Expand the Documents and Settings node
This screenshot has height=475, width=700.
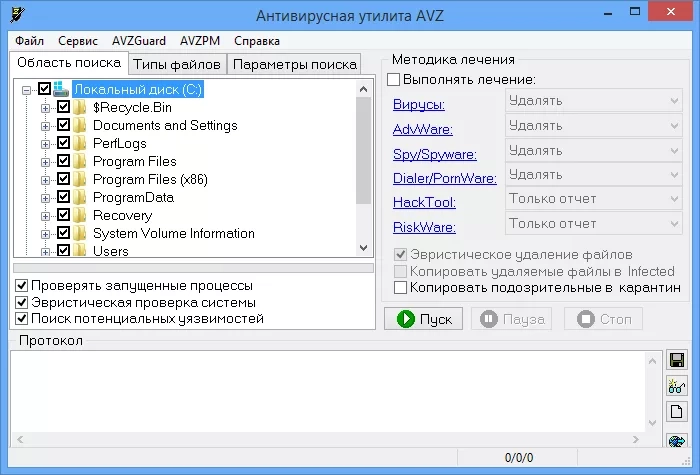tap(45, 126)
